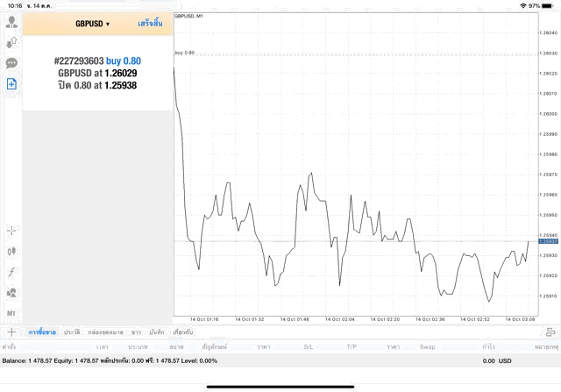The image size is (561, 392).
Task: Tap the Swap column header
Action: [428, 346]
